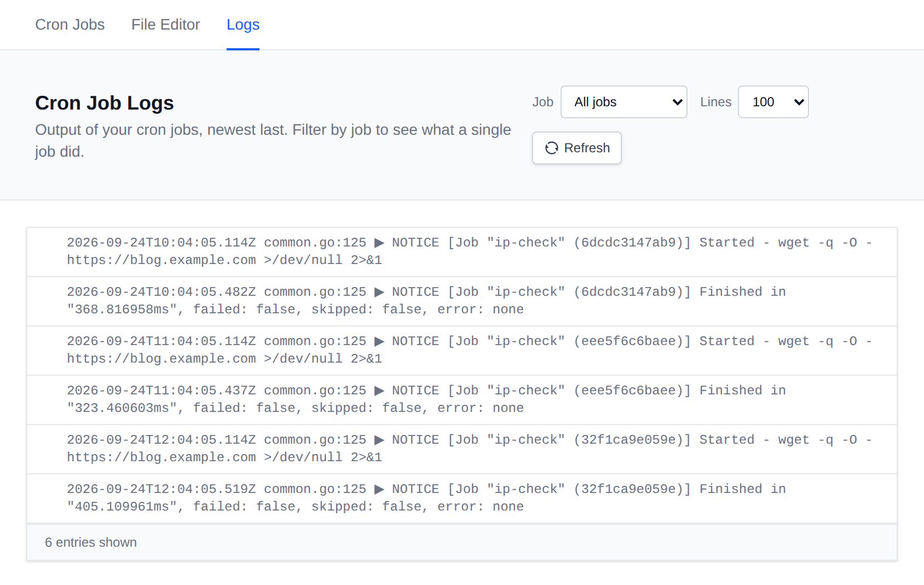Image resolution: width=924 pixels, height=585 pixels.
Task: Select the 10:04:05.114Z Started log entry
Action: point(462,252)
